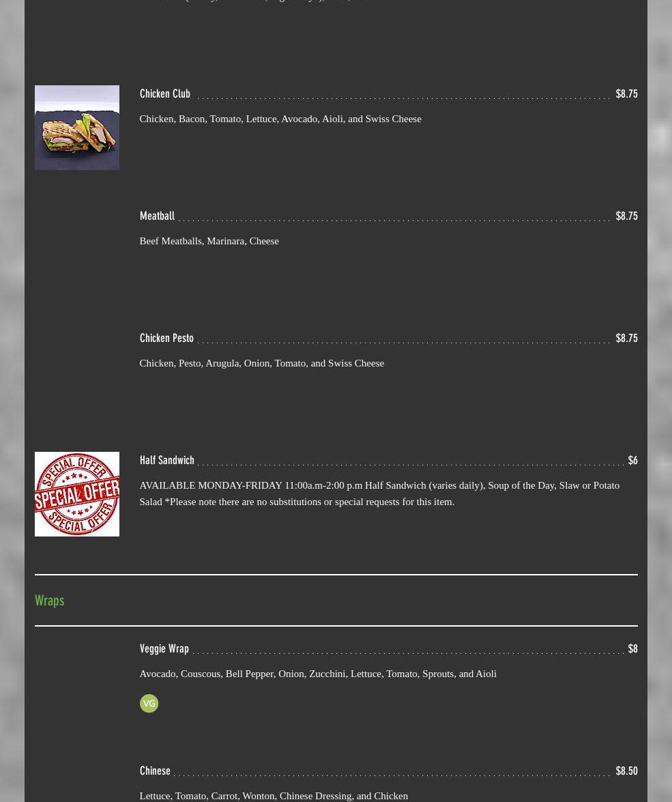672x802 pixels.
Task: Click the Half Sandwich item title
Action: [x=166, y=460]
